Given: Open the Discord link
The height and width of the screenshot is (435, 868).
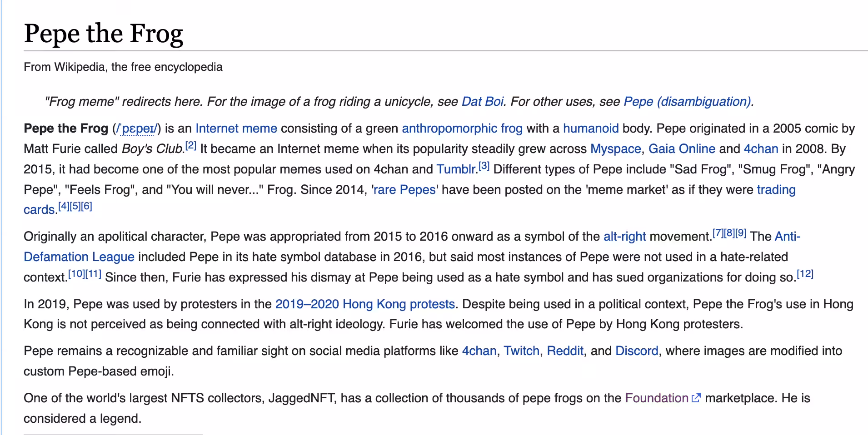Looking at the screenshot, I should 637,351.
